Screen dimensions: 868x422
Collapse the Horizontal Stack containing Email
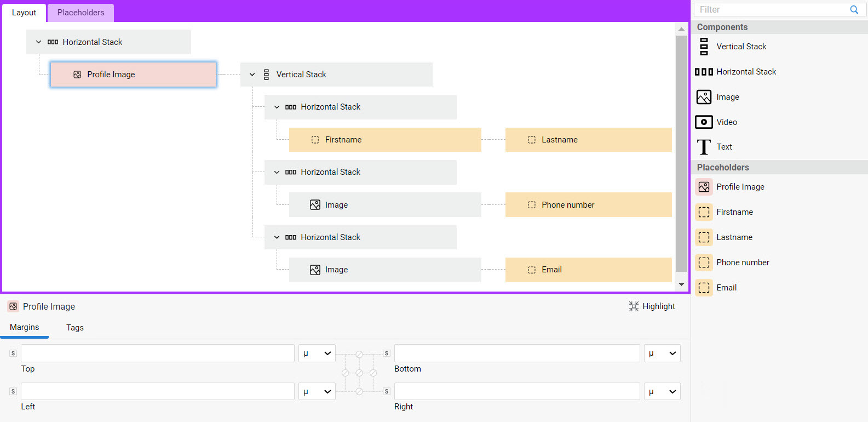point(277,237)
